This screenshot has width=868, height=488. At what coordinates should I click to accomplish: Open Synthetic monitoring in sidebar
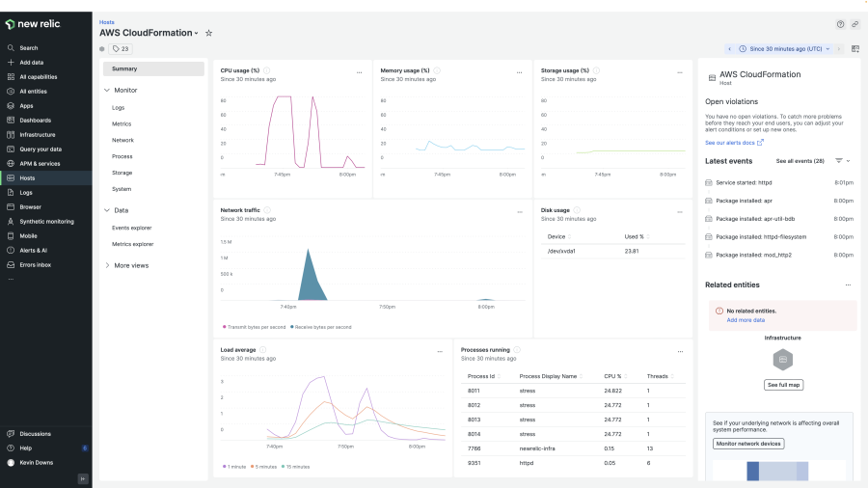click(46, 221)
